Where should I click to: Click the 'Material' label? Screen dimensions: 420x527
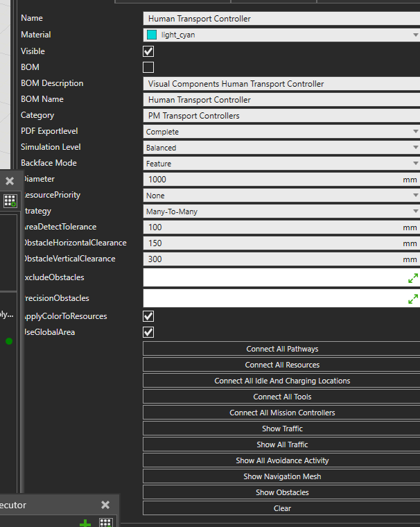(x=35, y=35)
